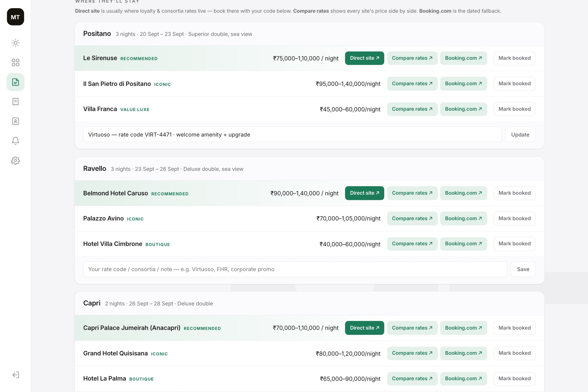The width and height of the screenshot is (588, 392).
Task: Mark Il San Pietro di Positano booked
Action: [x=514, y=84]
